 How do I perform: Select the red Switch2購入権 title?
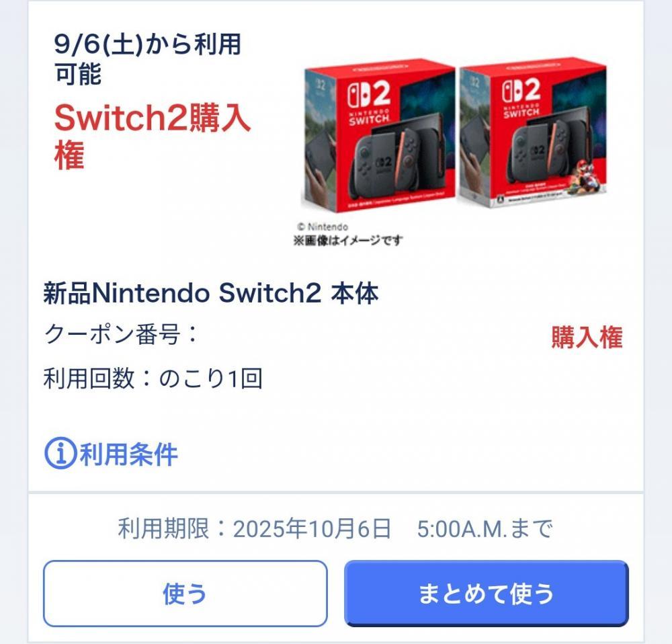tap(152, 136)
